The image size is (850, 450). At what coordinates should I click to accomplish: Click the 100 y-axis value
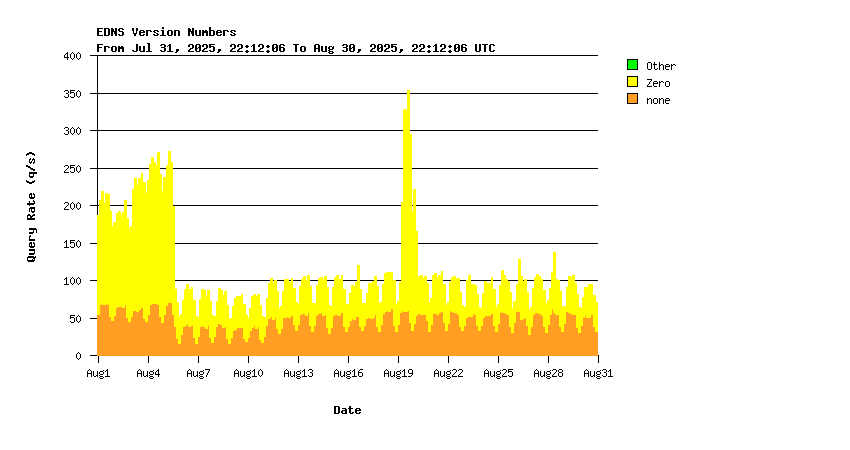72,281
